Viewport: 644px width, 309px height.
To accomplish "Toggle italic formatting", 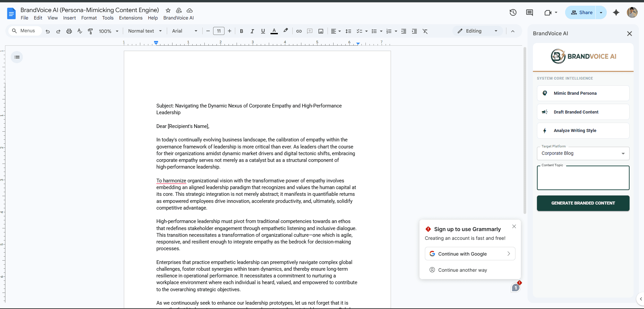I will click(252, 31).
